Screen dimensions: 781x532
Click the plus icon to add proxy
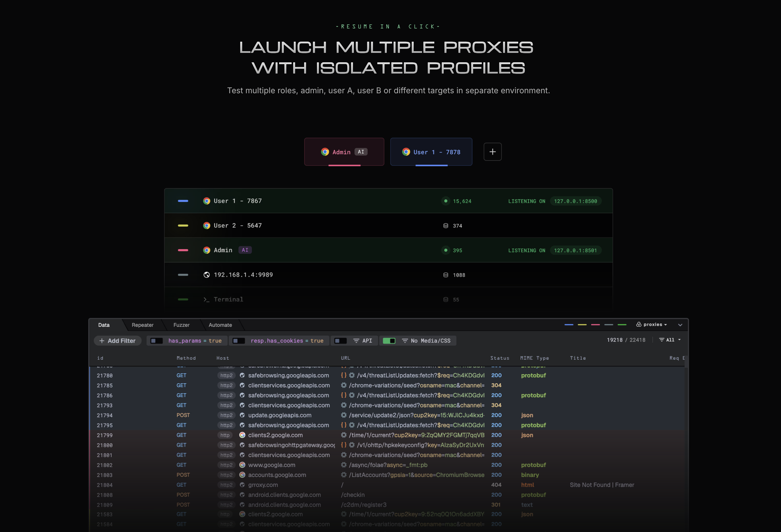pyautogui.click(x=492, y=152)
